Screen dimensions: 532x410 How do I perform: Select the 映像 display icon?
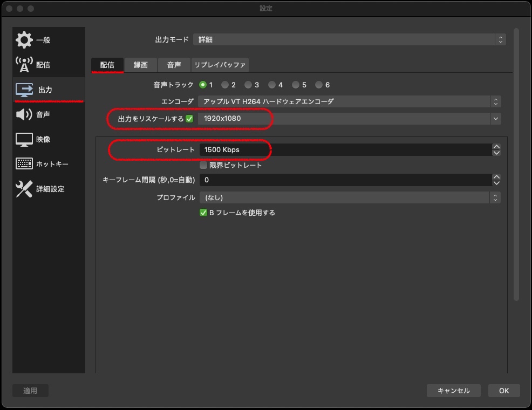pyautogui.click(x=24, y=139)
